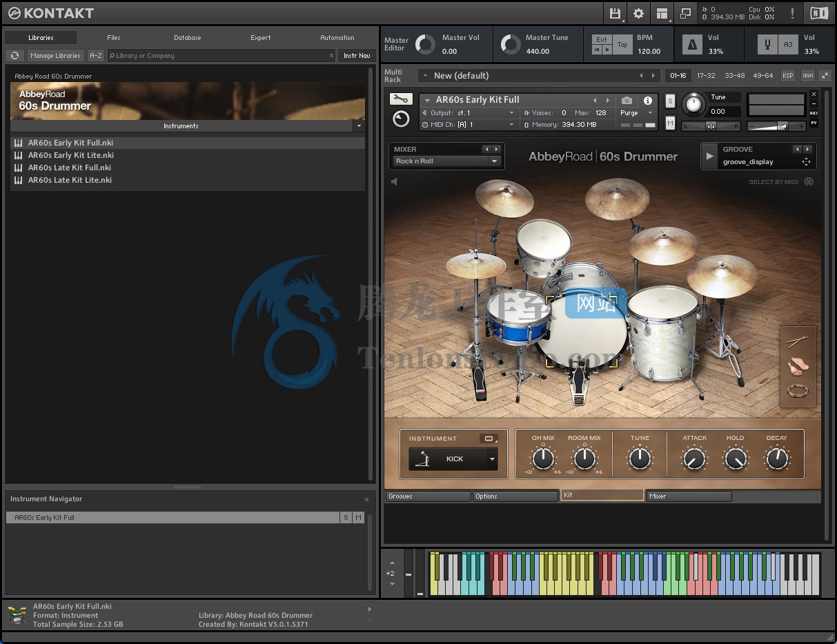
Task: Click the Instr Nav button
Action: point(357,55)
